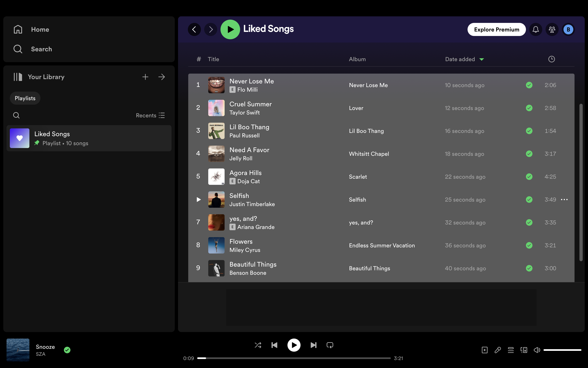Play Selfish row play icon
The image size is (588, 368).
point(198,199)
